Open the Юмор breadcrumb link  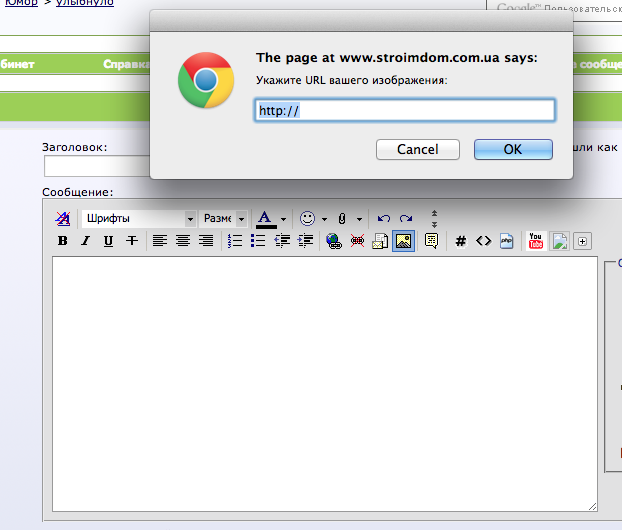click(x=21, y=3)
